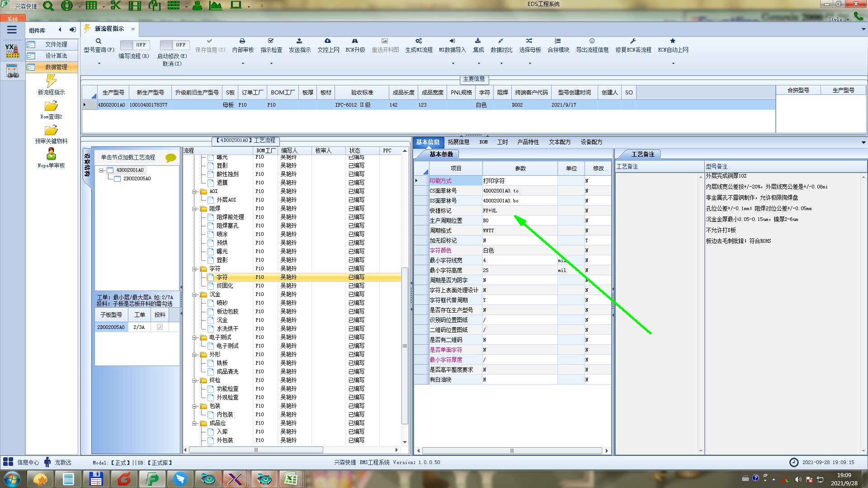
Task: Click the 生成MI流程 gears icon
Action: click(x=419, y=41)
